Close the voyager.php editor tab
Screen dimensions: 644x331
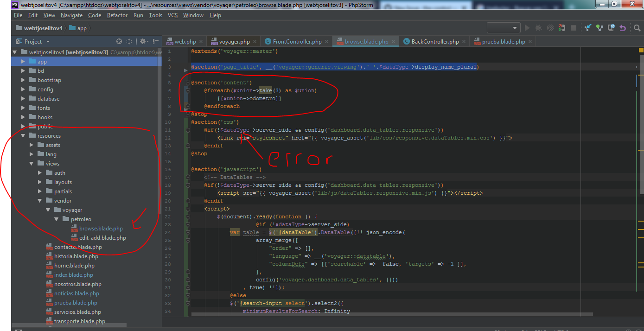(x=255, y=41)
